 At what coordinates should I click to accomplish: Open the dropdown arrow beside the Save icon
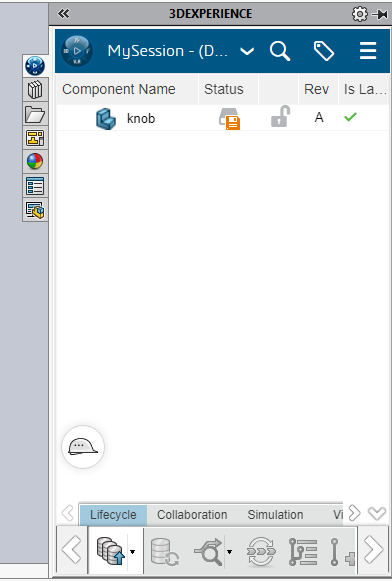[x=133, y=552]
